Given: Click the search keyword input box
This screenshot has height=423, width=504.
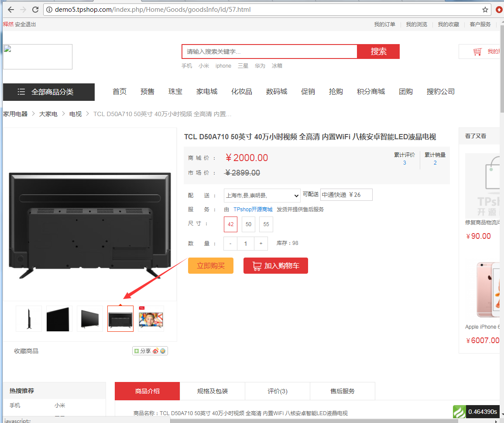Looking at the screenshot, I should (270, 52).
